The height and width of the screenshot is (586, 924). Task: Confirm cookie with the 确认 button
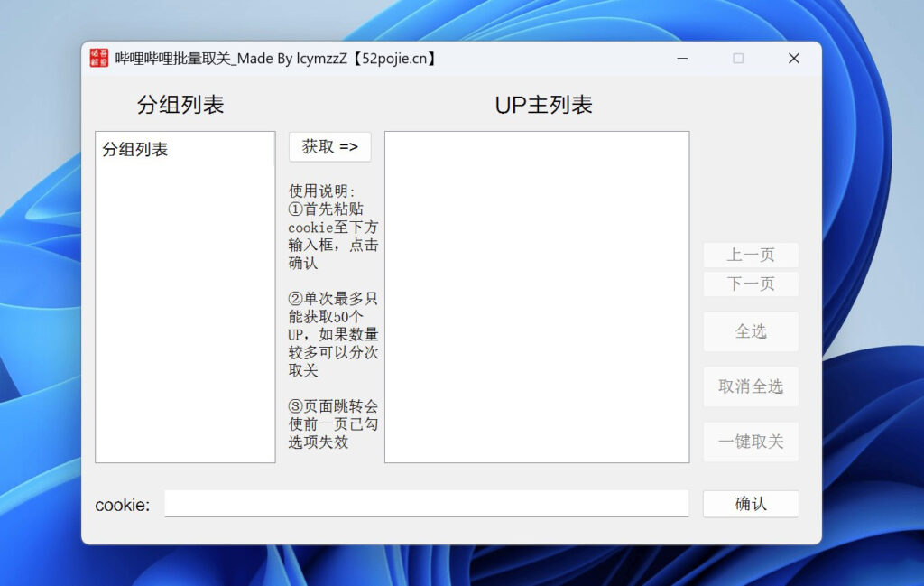pos(751,504)
